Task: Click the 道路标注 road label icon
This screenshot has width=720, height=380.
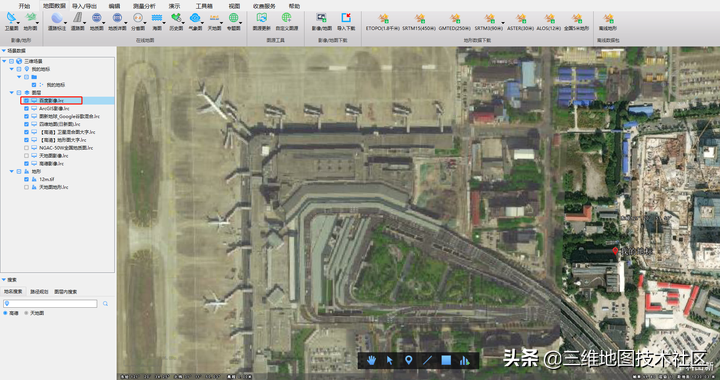Action: click(x=57, y=18)
